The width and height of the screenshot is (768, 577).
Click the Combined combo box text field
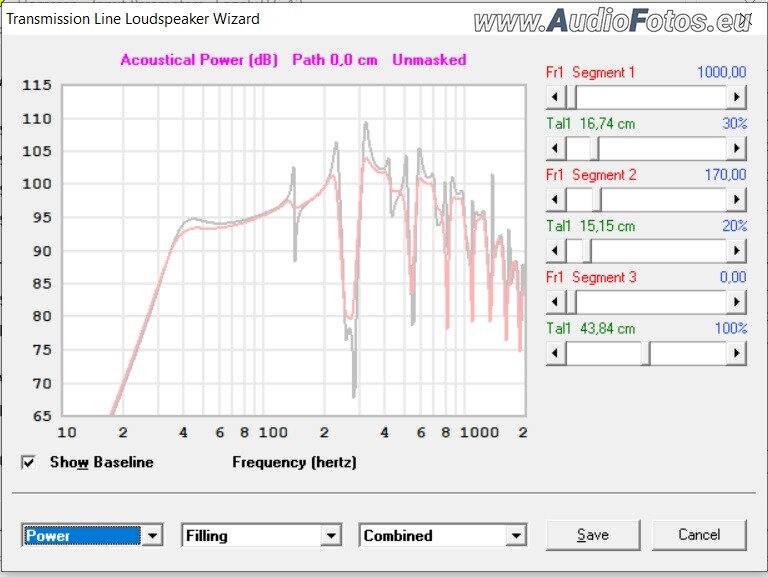(433, 535)
